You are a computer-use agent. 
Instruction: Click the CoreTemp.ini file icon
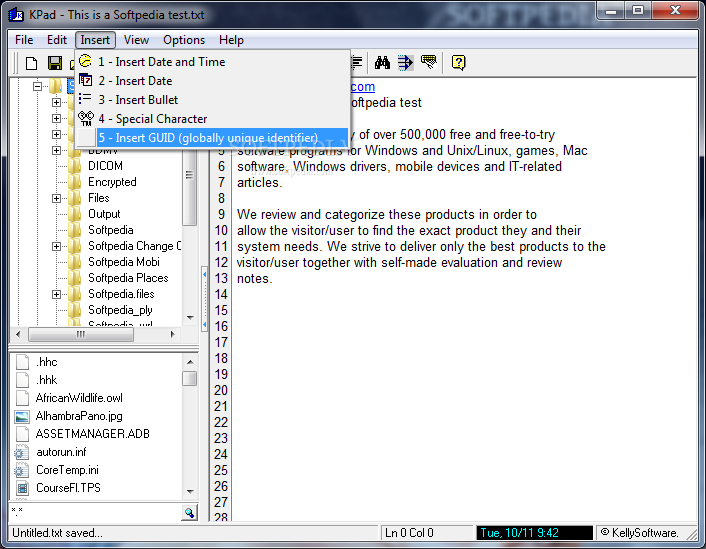coord(21,470)
